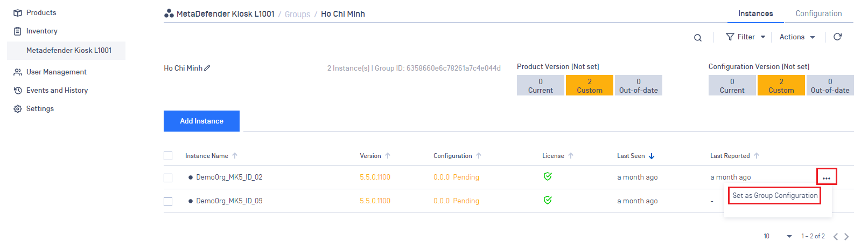Viewport: 868px width, 247px height.
Task: Click the Product Version Current tile
Action: click(541, 85)
